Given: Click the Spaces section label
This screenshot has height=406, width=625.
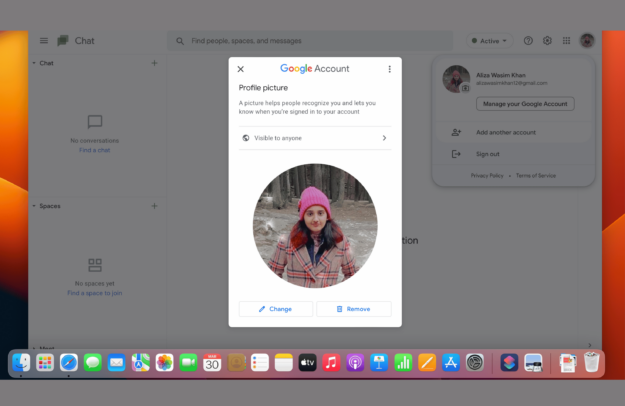Looking at the screenshot, I should coord(50,206).
